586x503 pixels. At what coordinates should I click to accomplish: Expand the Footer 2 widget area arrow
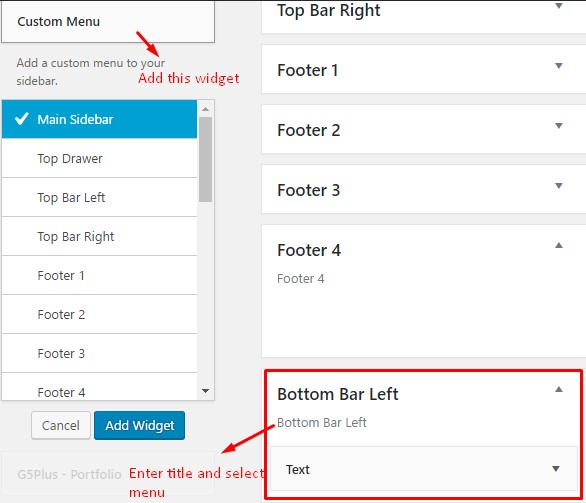(559, 126)
